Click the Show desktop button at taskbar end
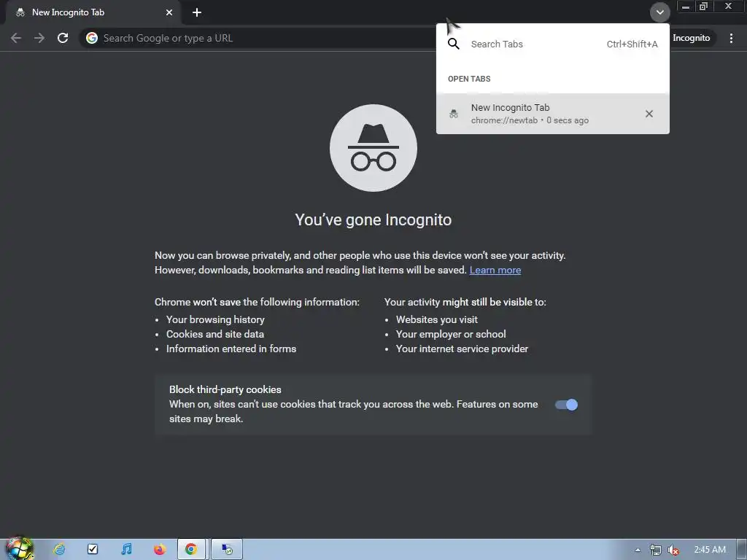This screenshot has width=747, height=560. (x=742, y=550)
